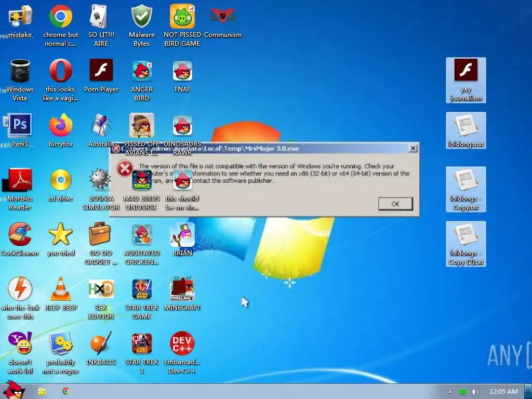Click the ANGER BIRD icon

coord(142,81)
